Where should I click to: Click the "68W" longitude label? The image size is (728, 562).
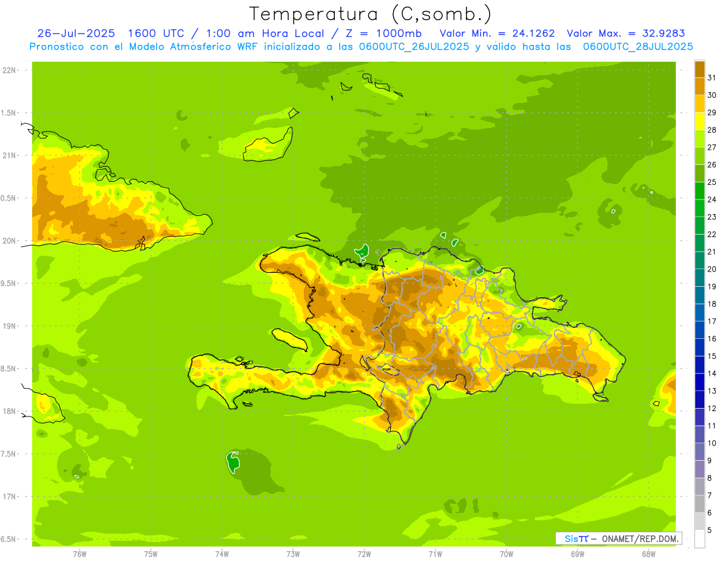click(x=649, y=554)
